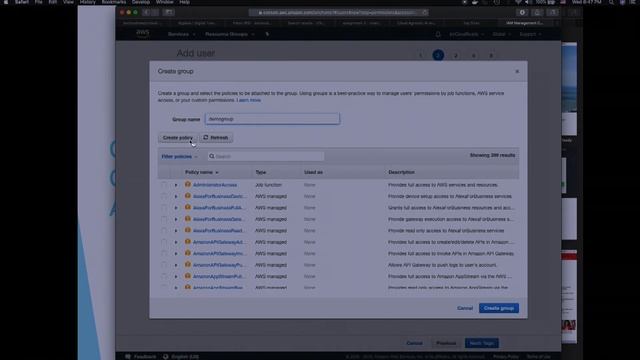Check the AmazonAPIGatewayPu... policy checkbox
The height and width of the screenshot is (360, 640).
tap(164, 265)
